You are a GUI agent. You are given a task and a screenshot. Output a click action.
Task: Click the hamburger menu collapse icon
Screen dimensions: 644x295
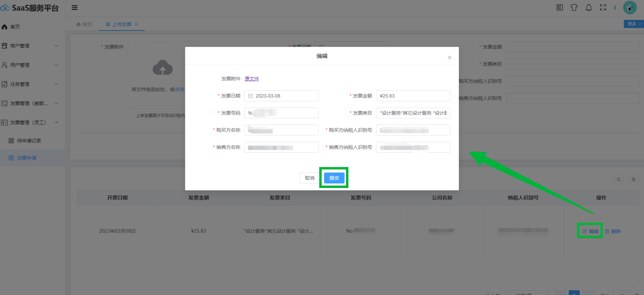click(x=74, y=8)
